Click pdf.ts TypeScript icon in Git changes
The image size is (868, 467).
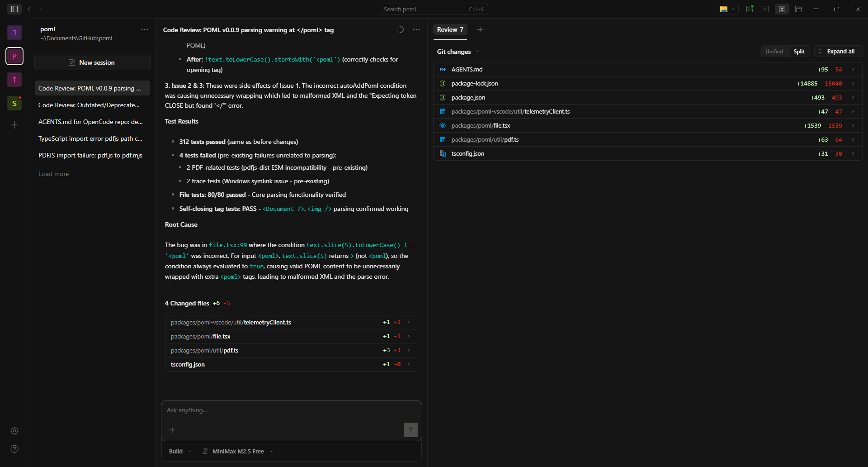click(x=443, y=139)
